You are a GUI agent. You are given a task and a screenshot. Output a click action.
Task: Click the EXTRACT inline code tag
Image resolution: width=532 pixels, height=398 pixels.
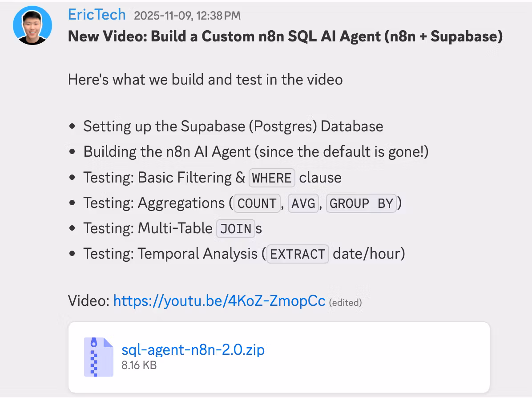298,254
